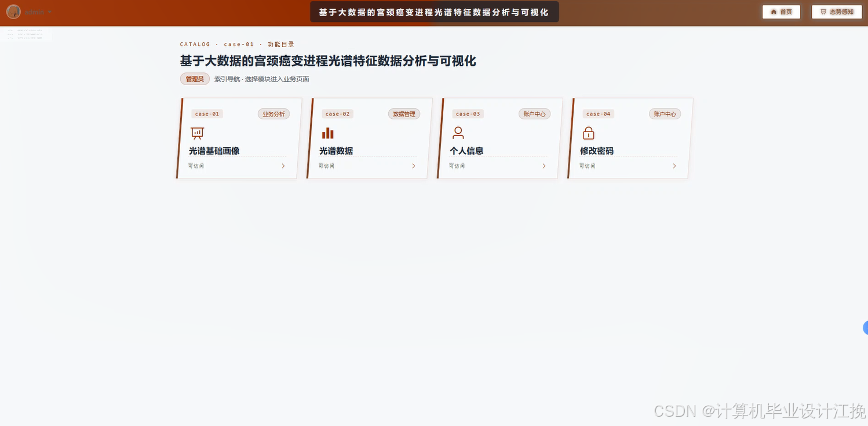The height and width of the screenshot is (426, 868).
Task: Go to 首页 home button
Action: pos(781,12)
